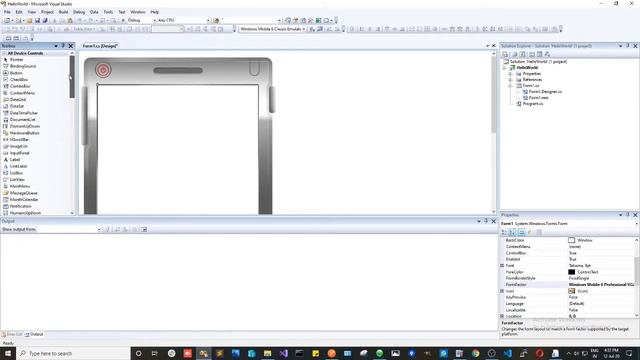Toggle Auto Hide pin on Properties panel
The width and height of the screenshot is (640, 360).
pyautogui.click(x=628, y=215)
